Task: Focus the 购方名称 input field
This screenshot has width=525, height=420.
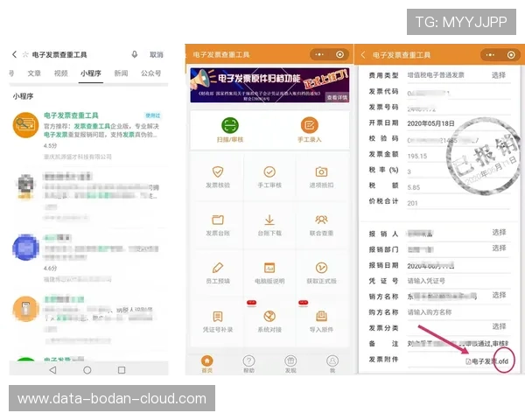Action: (x=458, y=312)
